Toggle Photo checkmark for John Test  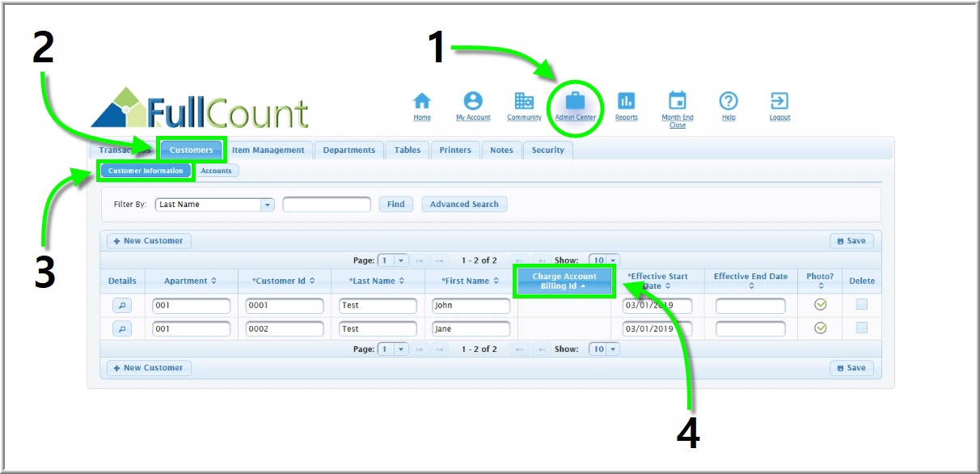point(820,305)
